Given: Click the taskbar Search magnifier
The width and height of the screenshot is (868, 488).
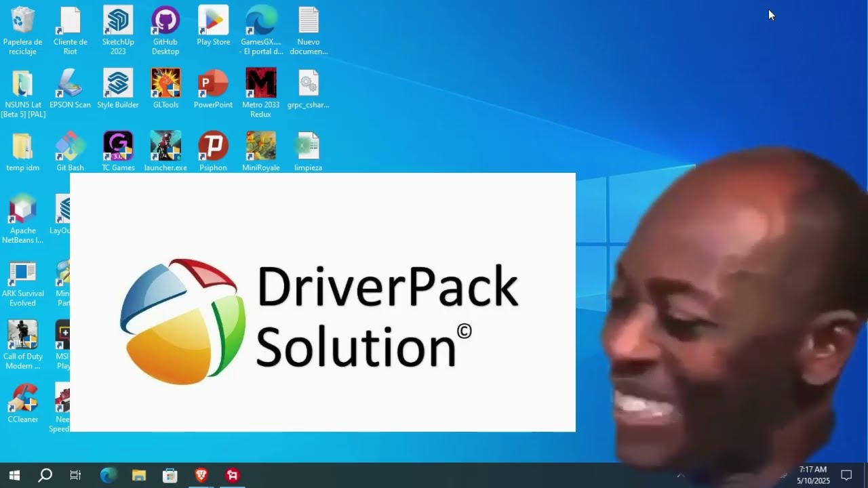Looking at the screenshot, I should (45, 475).
